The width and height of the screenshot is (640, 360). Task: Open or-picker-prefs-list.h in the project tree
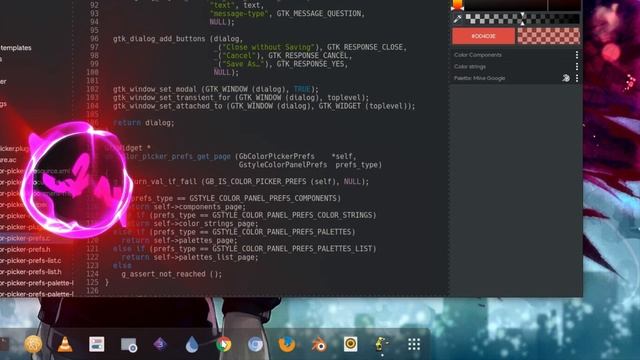(31, 272)
